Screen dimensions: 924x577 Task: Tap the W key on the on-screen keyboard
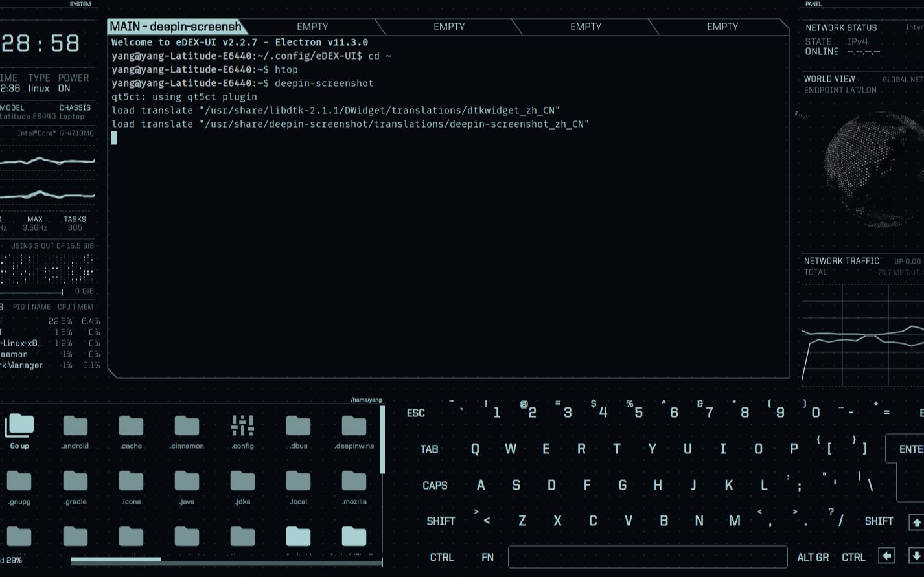[x=511, y=449]
